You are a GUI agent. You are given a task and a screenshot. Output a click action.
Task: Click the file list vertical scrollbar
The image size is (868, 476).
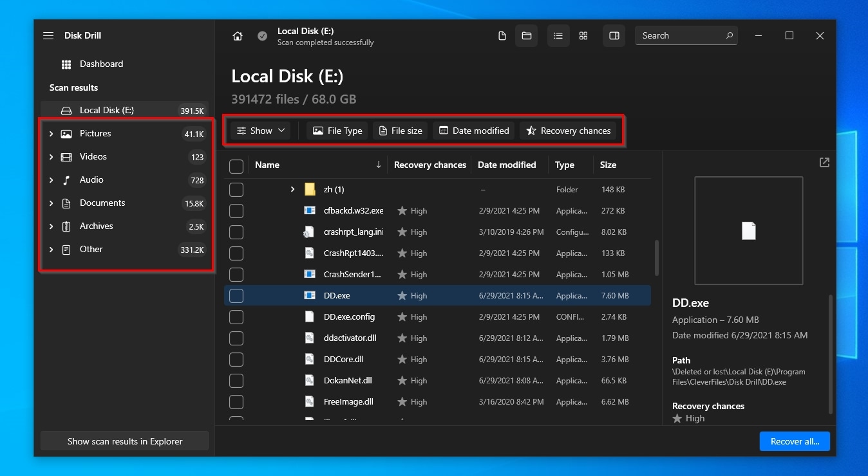(x=656, y=257)
